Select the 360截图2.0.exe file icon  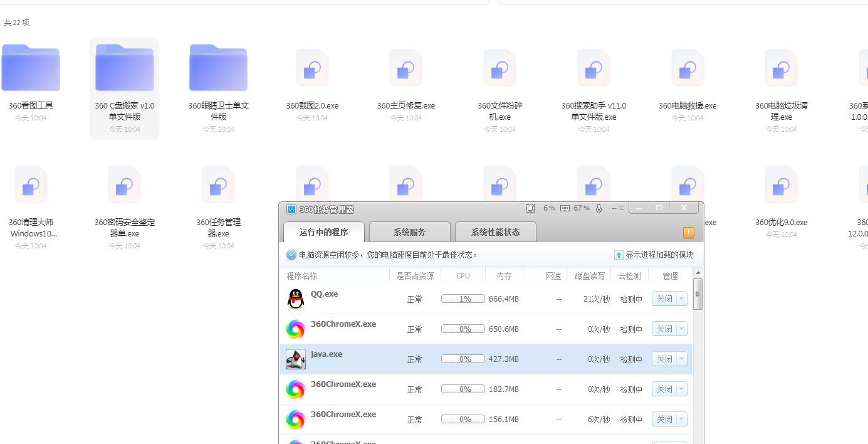coord(312,68)
